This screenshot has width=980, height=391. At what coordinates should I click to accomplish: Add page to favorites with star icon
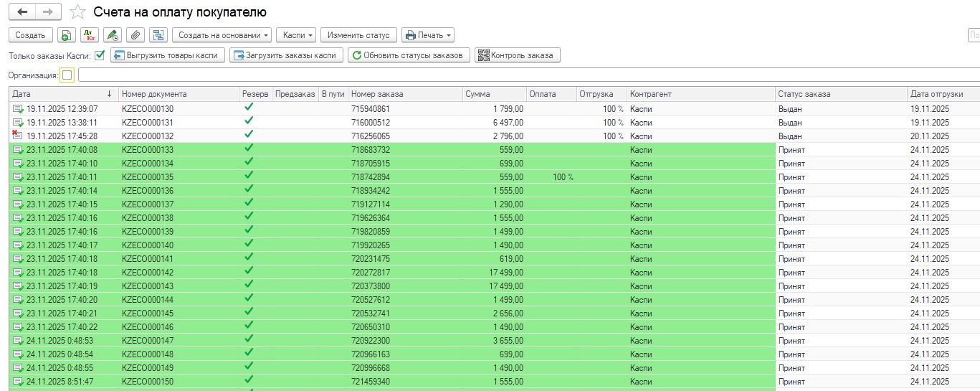pyautogui.click(x=78, y=12)
